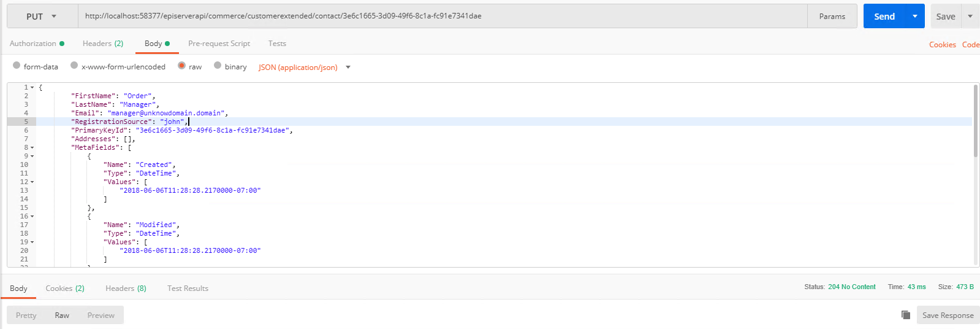Image resolution: width=980 pixels, height=329 pixels.
Task: Copy response body with the copy icon
Action: (905, 315)
